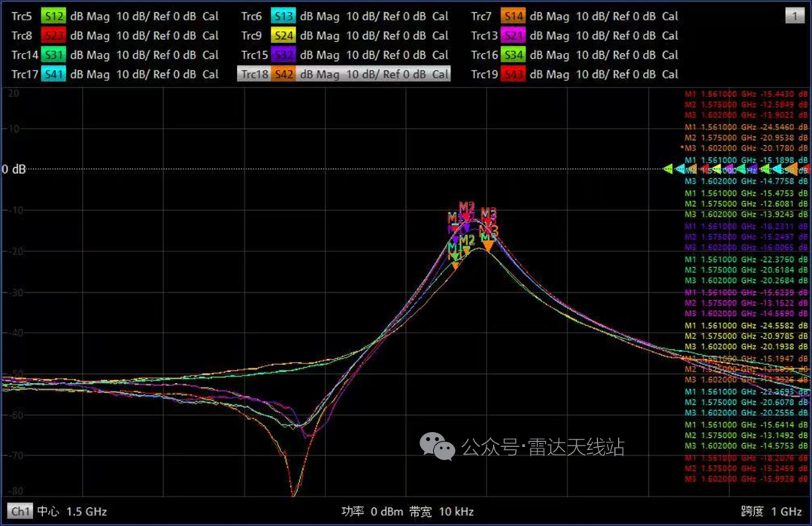Click the center frequency 1.5 GHz readout

tap(72, 512)
